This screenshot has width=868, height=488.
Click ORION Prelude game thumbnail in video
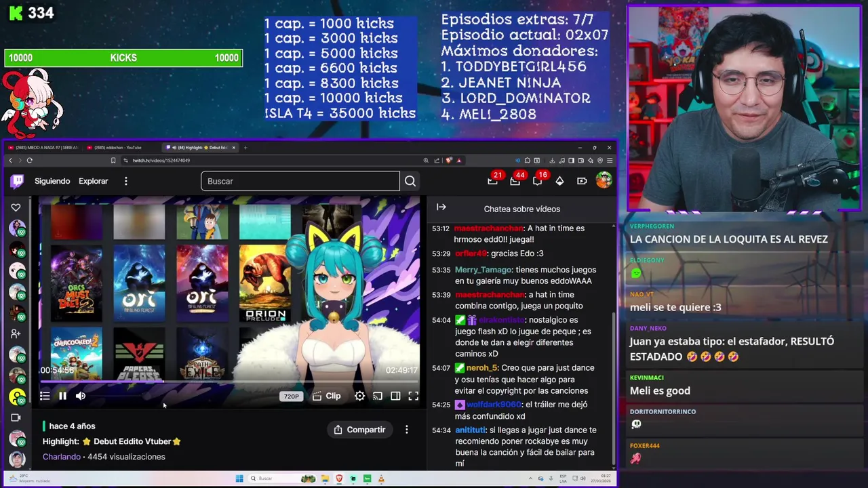[x=265, y=283]
